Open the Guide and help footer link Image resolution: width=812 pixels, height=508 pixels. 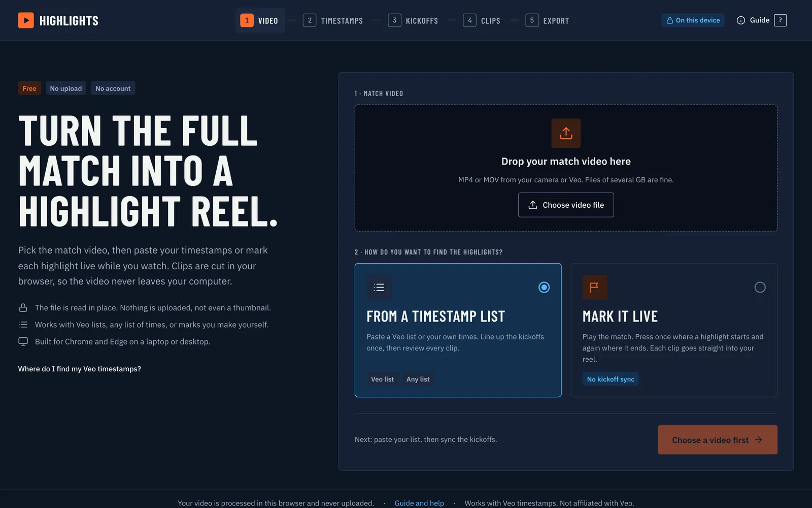[419, 503]
